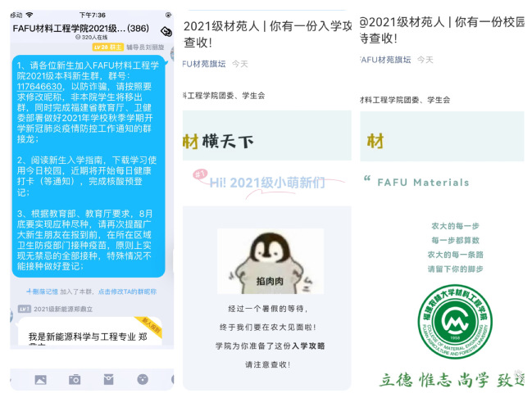Click sender name 2021级新能源郑鼎立
This screenshot has width=532, height=398.
(x=67, y=309)
